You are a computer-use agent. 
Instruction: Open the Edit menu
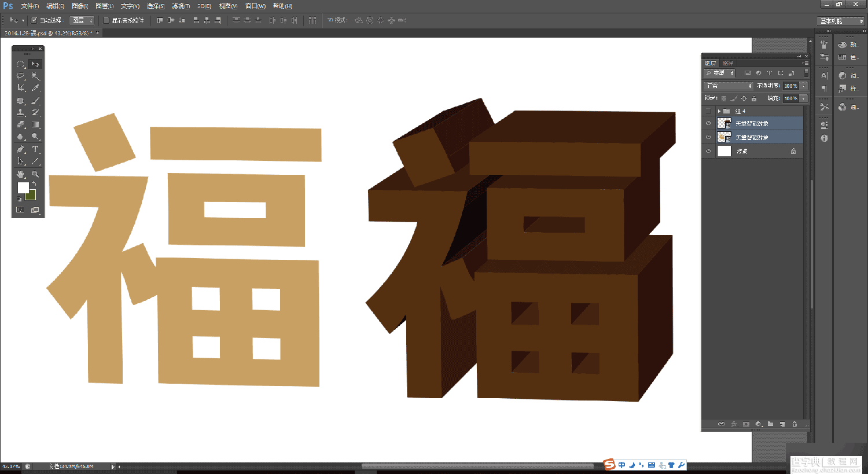tap(55, 6)
